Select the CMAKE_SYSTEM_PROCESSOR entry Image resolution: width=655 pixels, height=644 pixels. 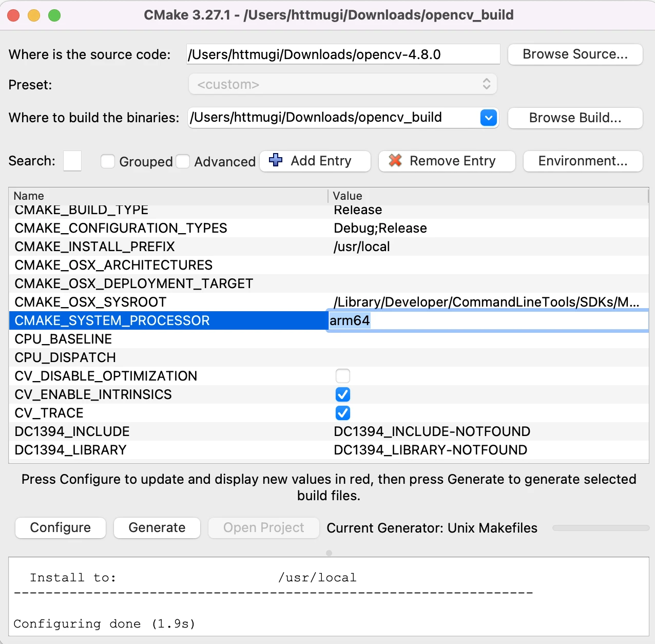(x=168, y=320)
